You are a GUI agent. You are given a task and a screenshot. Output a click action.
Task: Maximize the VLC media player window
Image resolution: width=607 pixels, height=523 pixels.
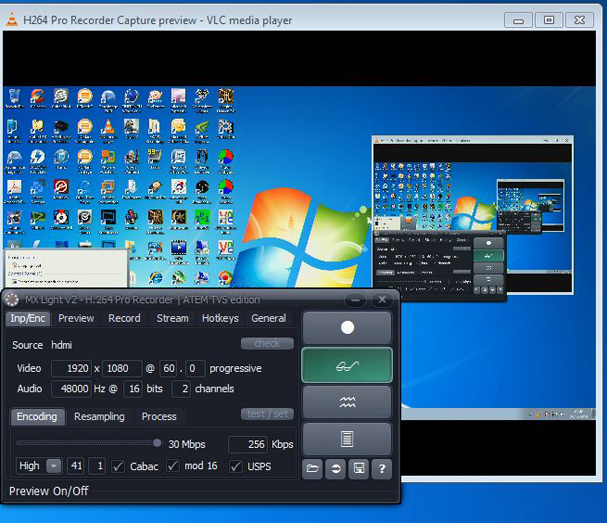pos(549,20)
